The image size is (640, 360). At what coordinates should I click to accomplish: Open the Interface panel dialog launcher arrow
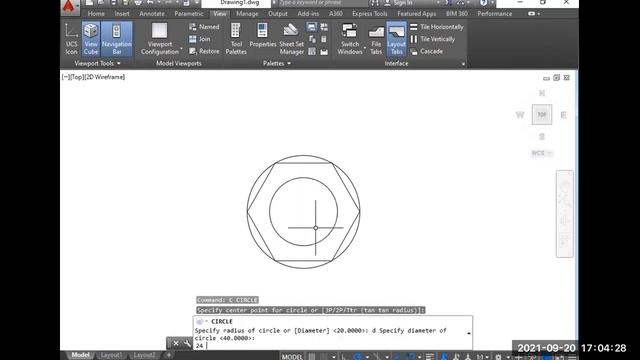(x=463, y=64)
